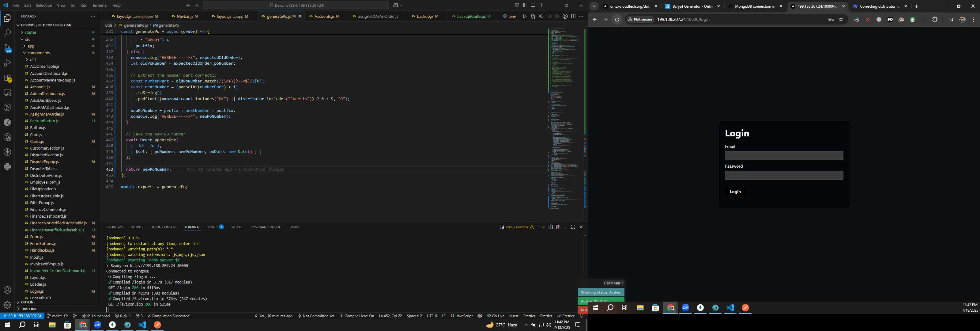Click the main* branch in status bar
This screenshot has width=980, height=331.
pyautogui.click(x=54, y=316)
